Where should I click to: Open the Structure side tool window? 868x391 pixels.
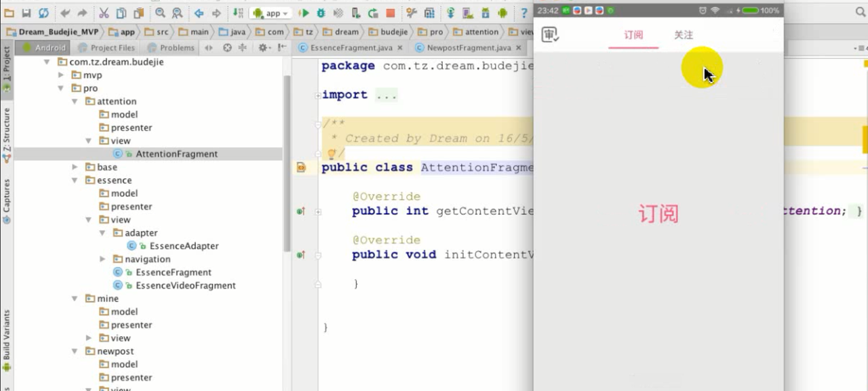point(7,134)
